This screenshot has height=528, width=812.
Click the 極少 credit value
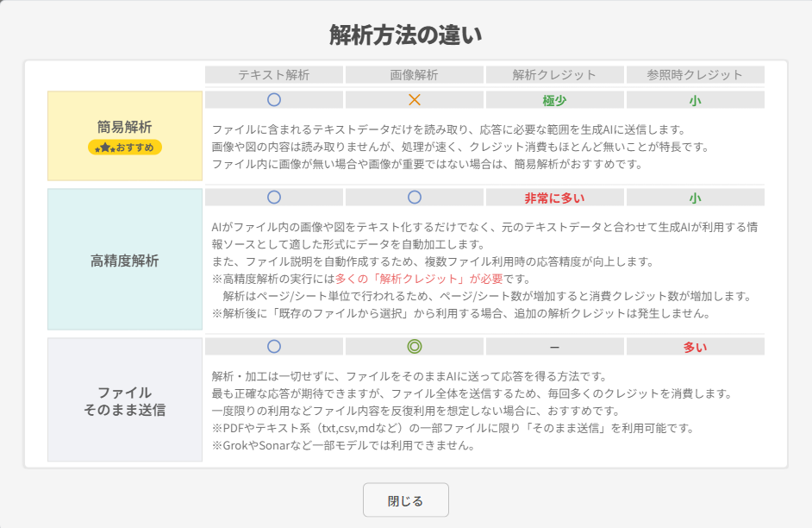point(554,101)
